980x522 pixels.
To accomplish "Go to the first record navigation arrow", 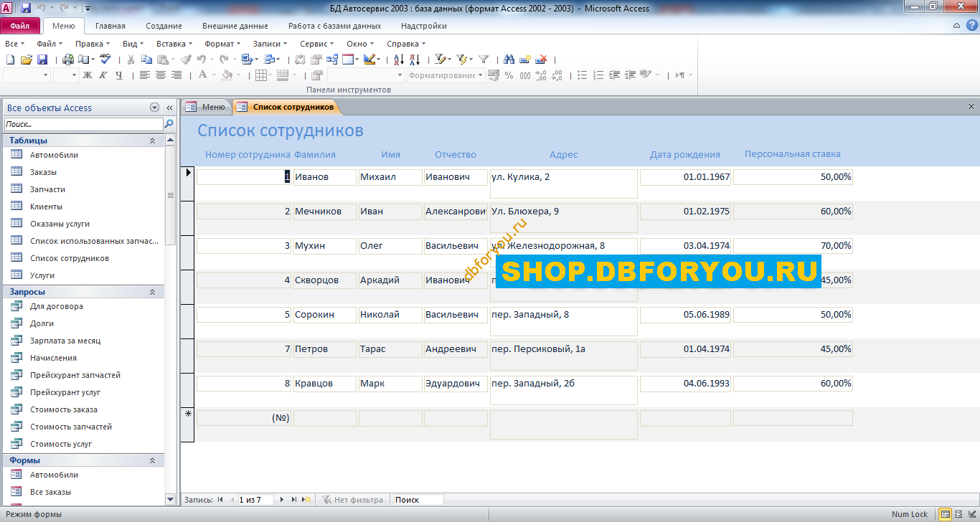I will pyautogui.click(x=220, y=499).
